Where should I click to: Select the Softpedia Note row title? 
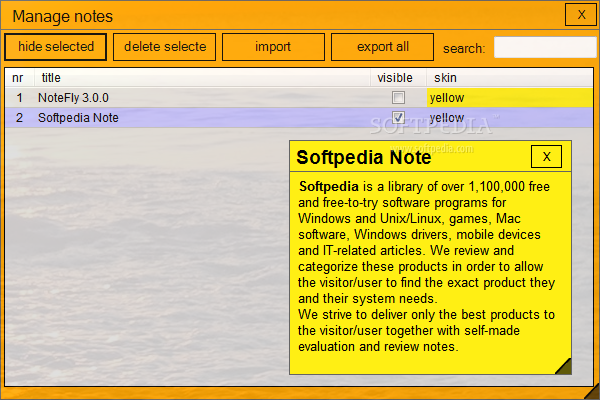tap(78, 118)
